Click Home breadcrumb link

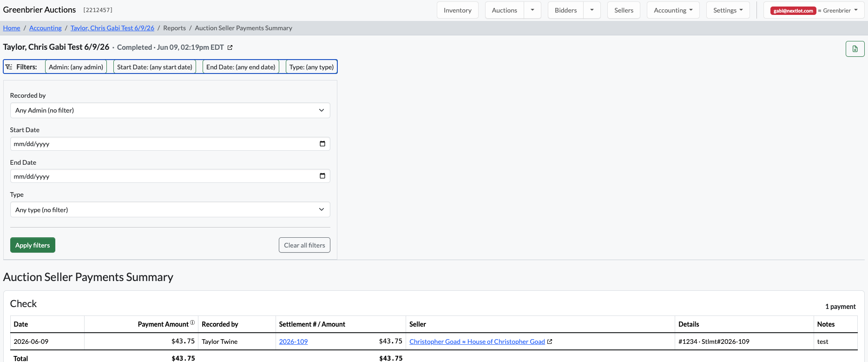(x=12, y=28)
